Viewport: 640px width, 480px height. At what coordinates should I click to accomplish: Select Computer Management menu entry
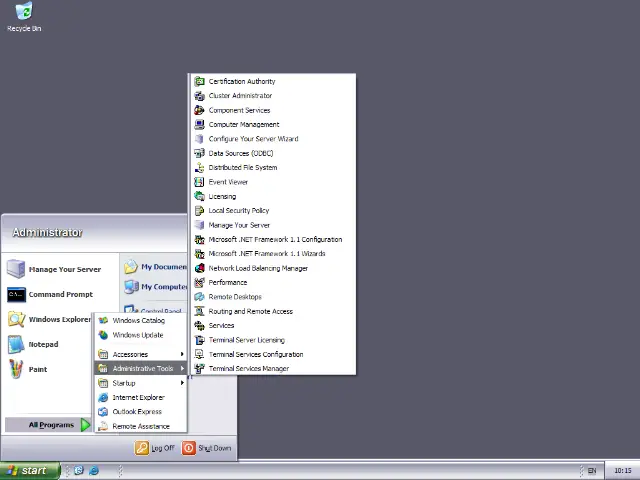pos(244,125)
